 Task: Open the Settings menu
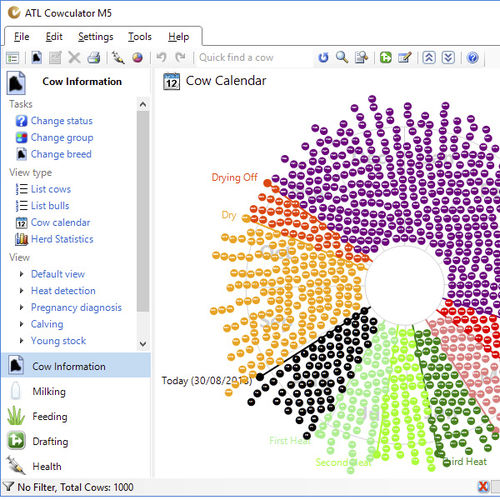96,37
